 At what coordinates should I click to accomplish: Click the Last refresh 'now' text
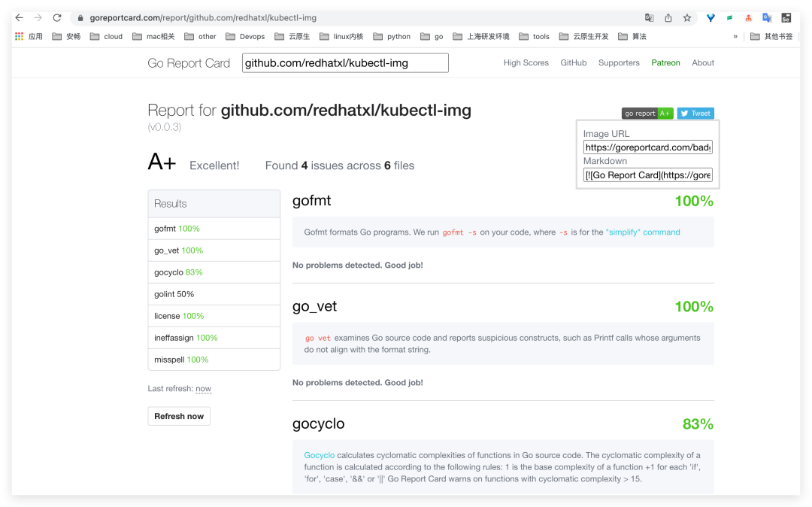click(203, 389)
